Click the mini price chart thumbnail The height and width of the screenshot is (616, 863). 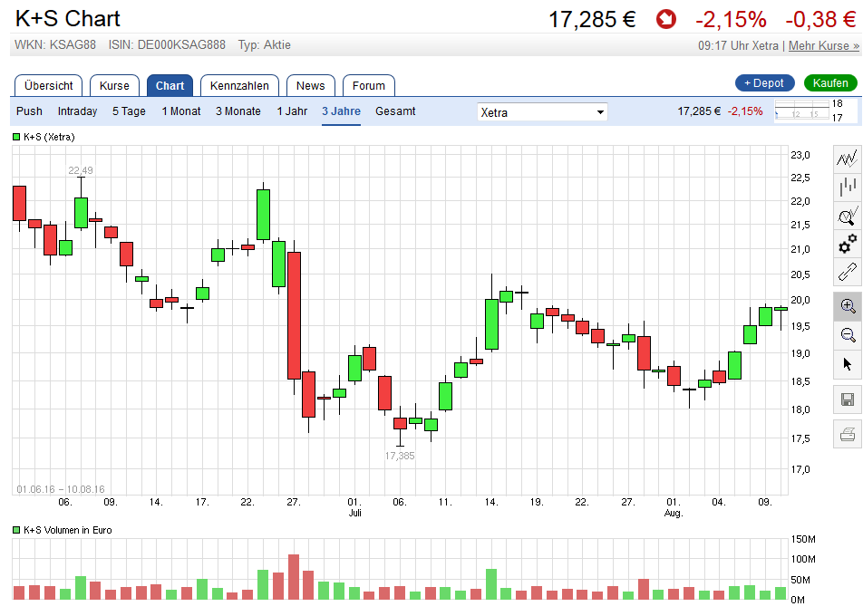point(802,111)
